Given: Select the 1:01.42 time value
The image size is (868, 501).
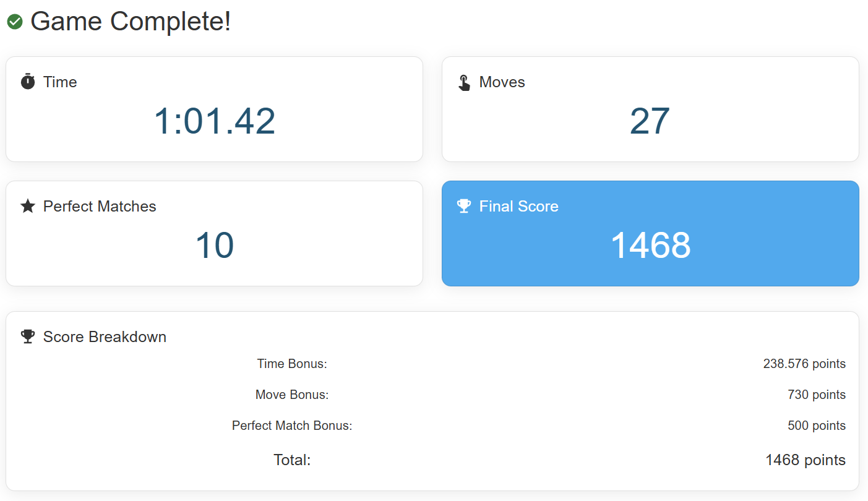Looking at the screenshot, I should click(214, 121).
